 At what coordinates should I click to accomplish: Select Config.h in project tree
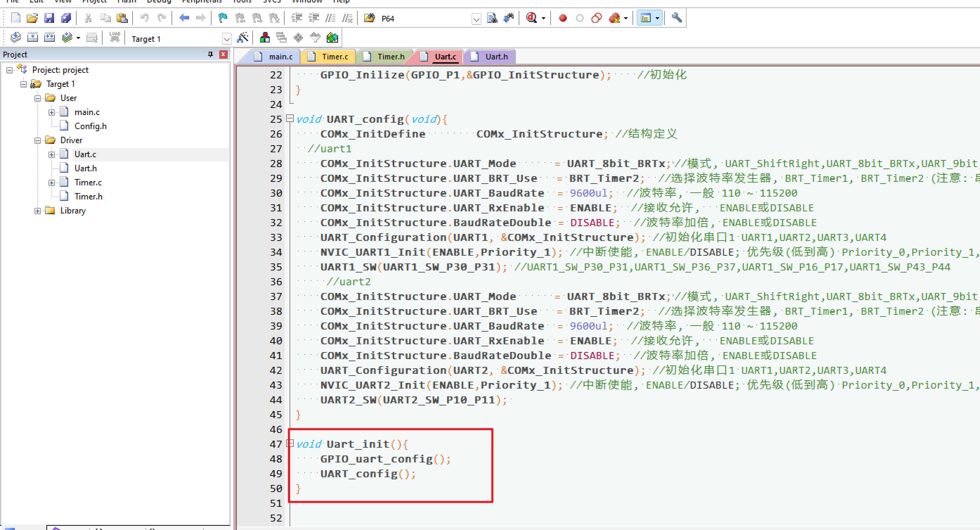(90, 126)
